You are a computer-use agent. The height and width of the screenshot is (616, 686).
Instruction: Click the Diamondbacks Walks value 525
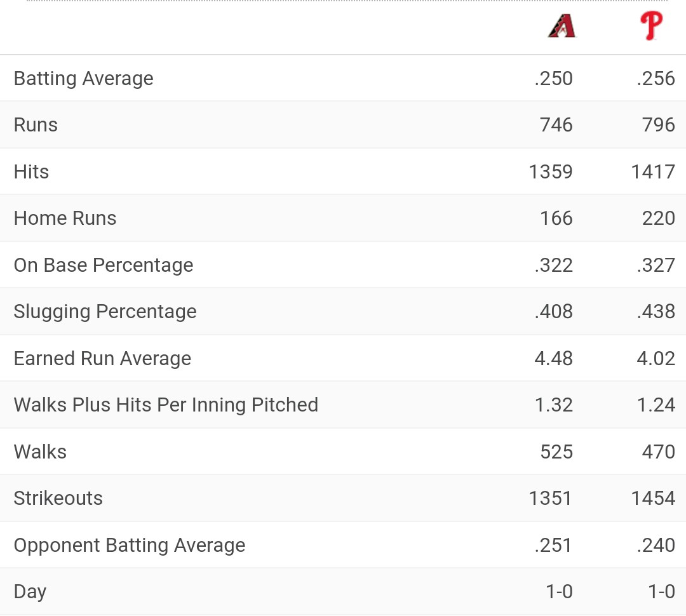click(x=556, y=452)
